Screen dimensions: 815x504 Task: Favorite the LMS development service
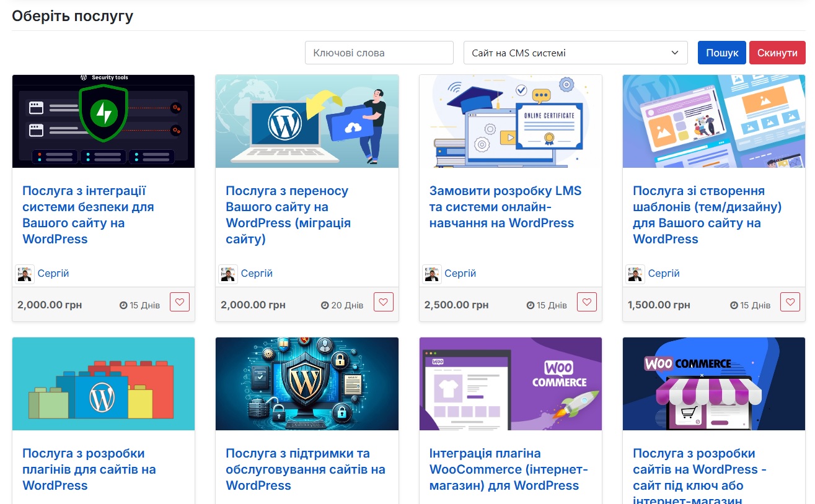[586, 302]
